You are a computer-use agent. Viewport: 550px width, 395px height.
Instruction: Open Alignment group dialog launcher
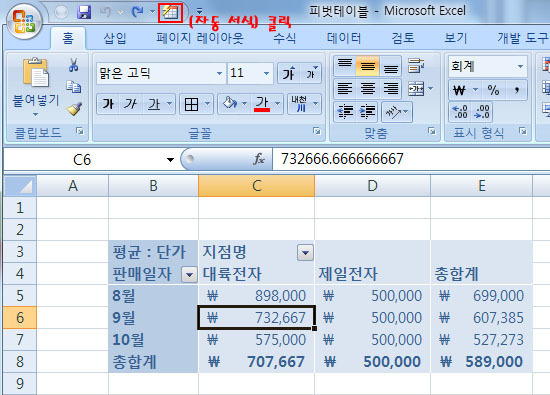point(431,131)
